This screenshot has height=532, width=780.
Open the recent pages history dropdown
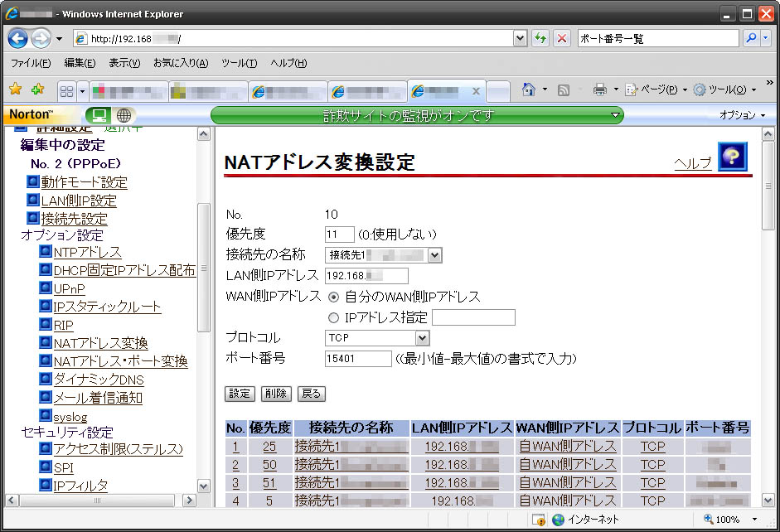(x=59, y=39)
